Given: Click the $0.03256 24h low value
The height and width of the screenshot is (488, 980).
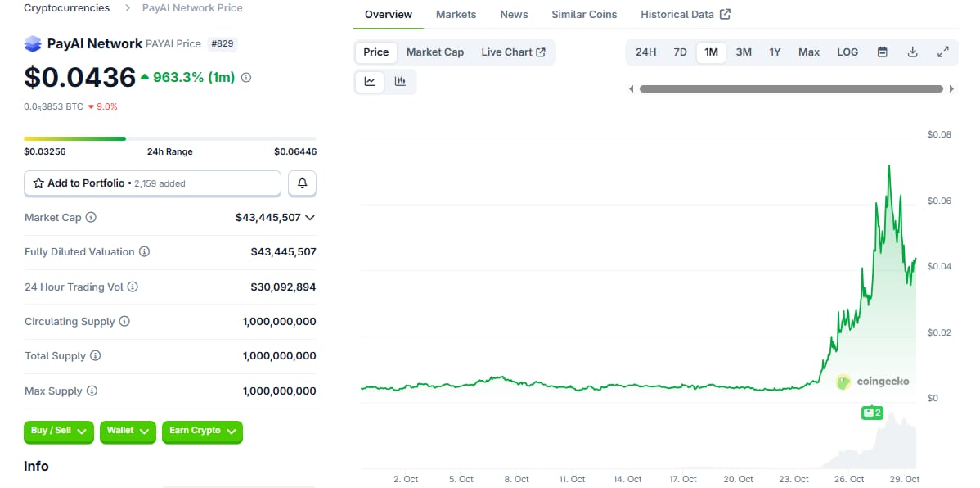Looking at the screenshot, I should [x=45, y=152].
